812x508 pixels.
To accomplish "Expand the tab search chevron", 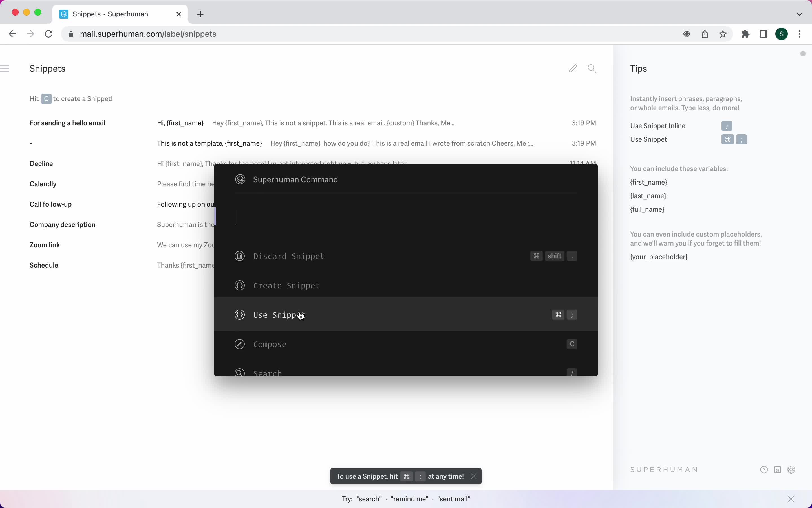I will pos(800,14).
